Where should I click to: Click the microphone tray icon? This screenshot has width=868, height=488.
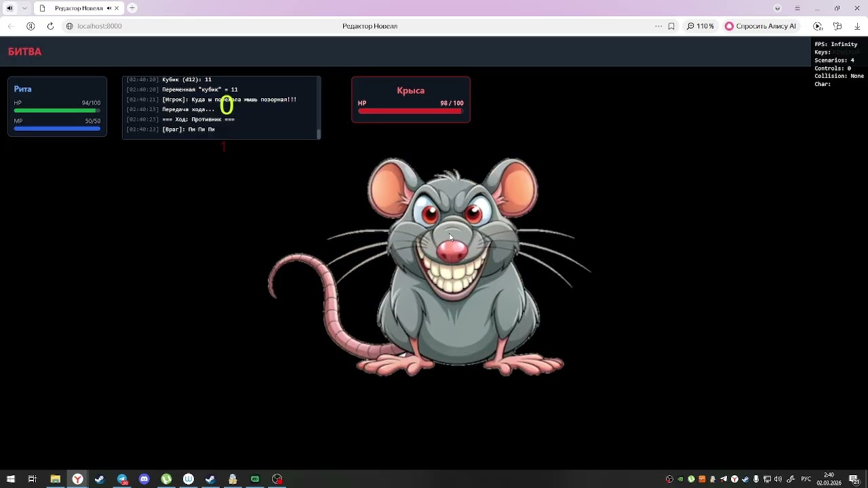click(756, 479)
